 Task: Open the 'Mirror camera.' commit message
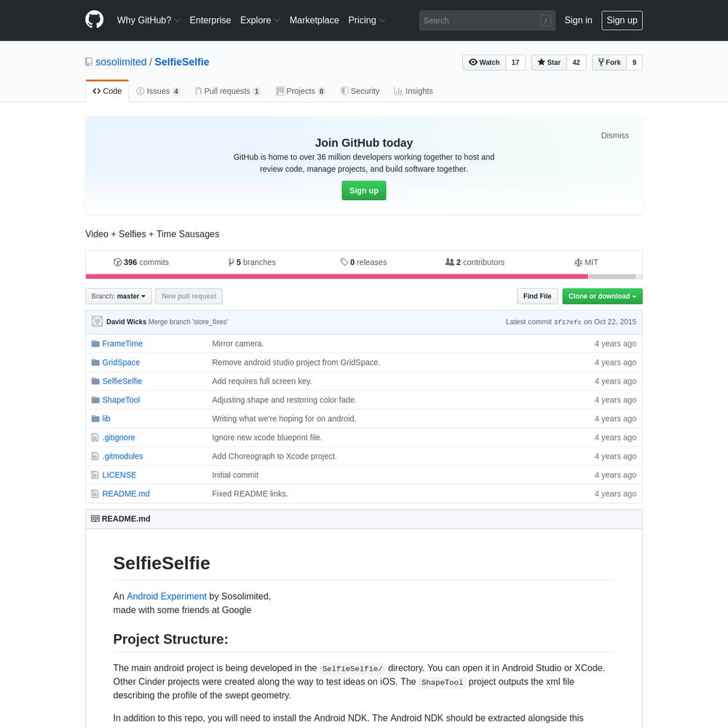point(238,344)
